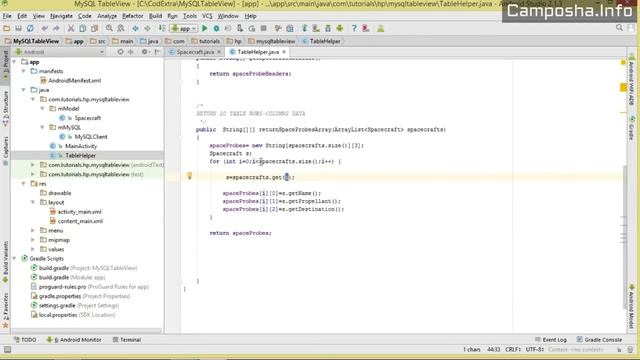Close the TableHelper.java tab
This screenshot has width=640, height=360.
[x=284, y=52]
